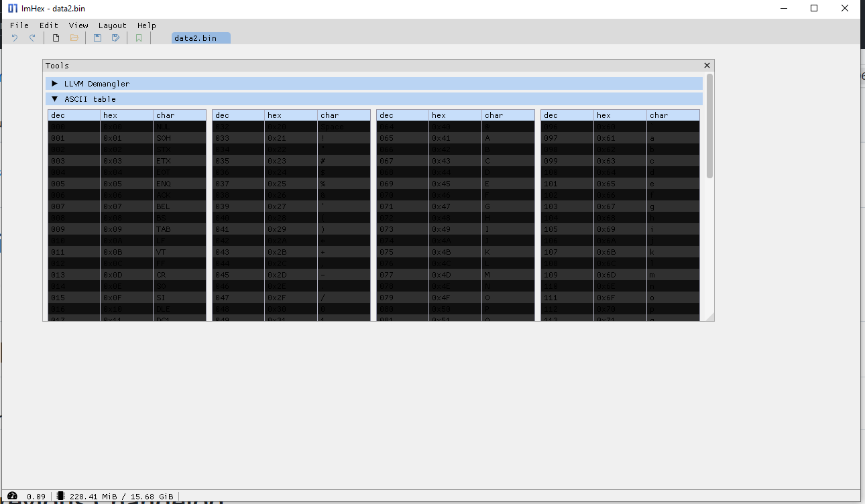Image resolution: width=865 pixels, height=504 pixels.
Task: Create a new file via toolbar icon
Action: (56, 38)
